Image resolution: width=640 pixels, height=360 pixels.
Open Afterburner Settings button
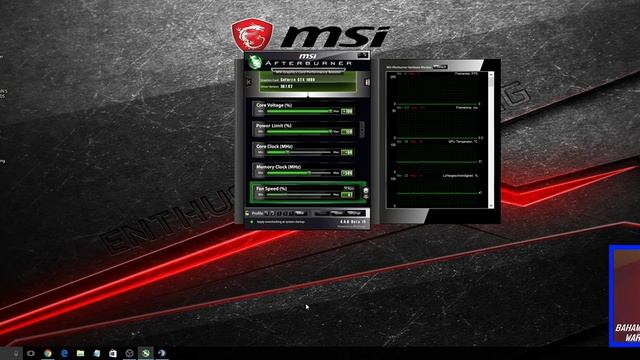pyautogui.click(x=354, y=213)
